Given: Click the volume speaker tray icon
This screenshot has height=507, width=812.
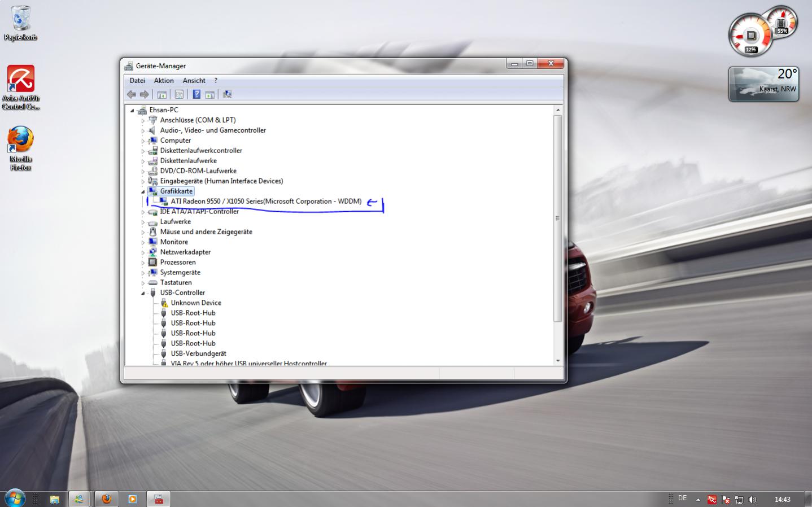Looking at the screenshot, I should pyautogui.click(x=752, y=499).
